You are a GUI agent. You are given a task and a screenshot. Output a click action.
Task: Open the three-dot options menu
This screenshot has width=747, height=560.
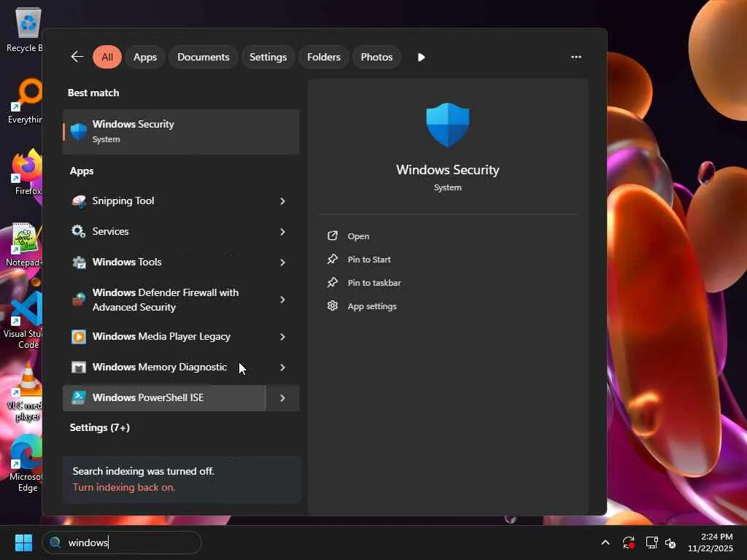pos(576,57)
